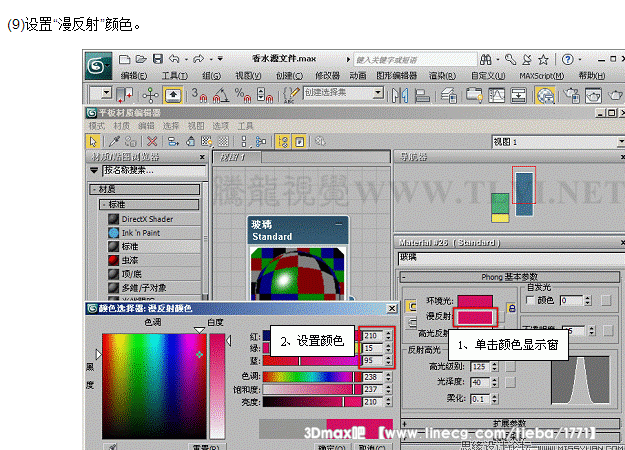The image size is (625, 450).
Task: Click the 环境光 ambient color swatch
Action: pos(475,301)
